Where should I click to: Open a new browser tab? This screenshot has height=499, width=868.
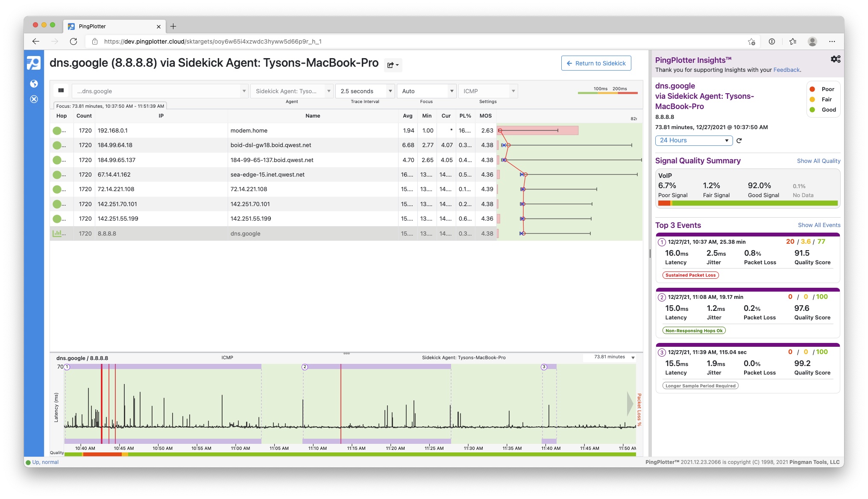(x=173, y=26)
